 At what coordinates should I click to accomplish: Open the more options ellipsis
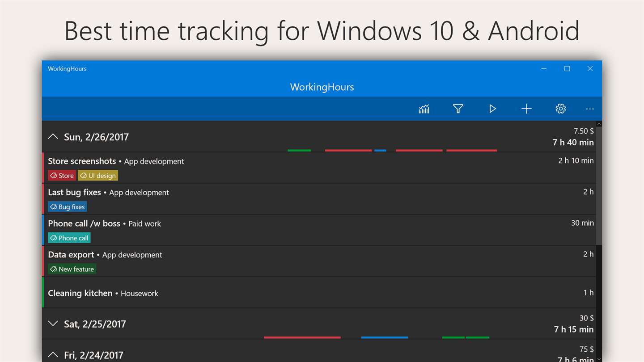tap(590, 109)
